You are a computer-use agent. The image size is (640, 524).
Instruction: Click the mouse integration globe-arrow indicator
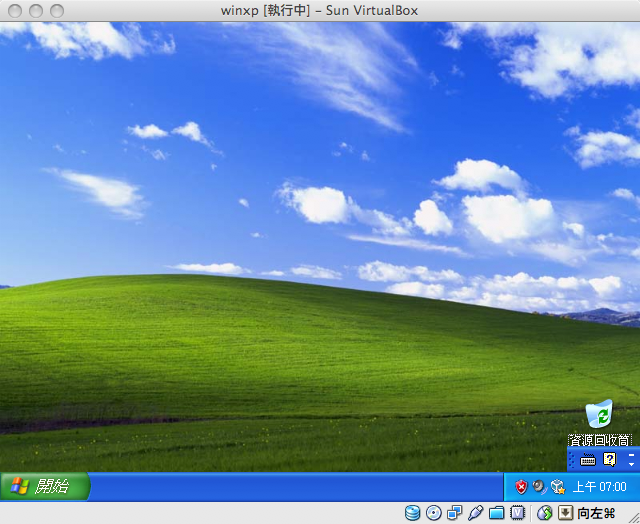click(544, 513)
